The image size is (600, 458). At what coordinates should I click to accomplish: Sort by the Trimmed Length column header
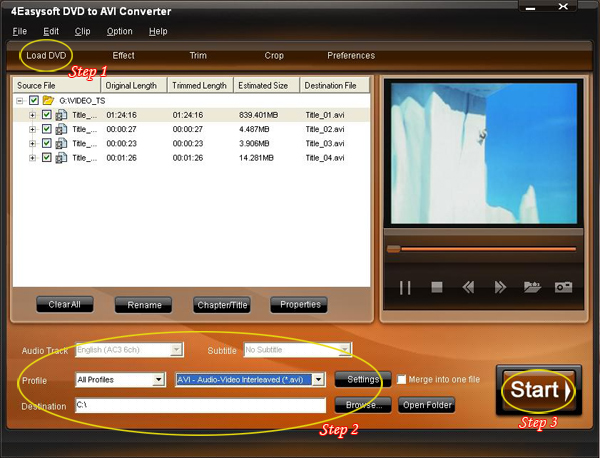[x=201, y=85]
